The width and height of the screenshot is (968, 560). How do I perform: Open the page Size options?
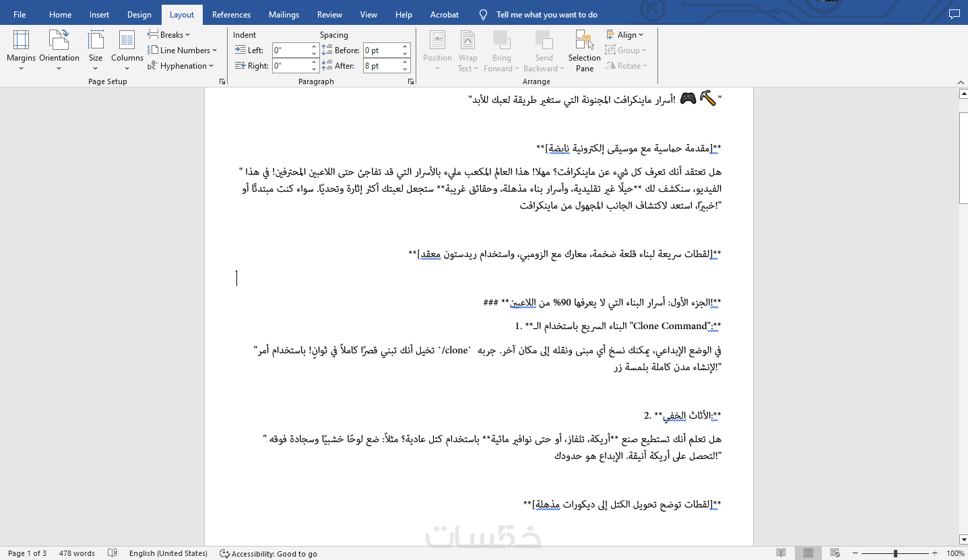96,50
